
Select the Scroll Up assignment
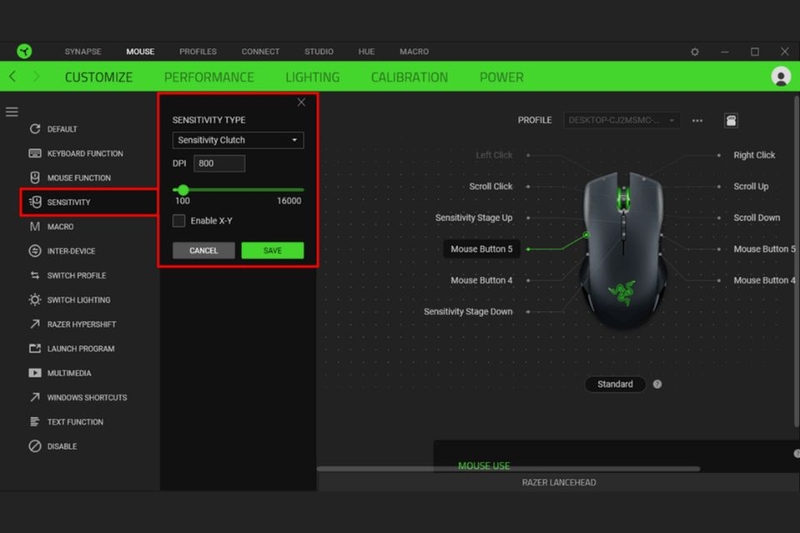click(751, 186)
